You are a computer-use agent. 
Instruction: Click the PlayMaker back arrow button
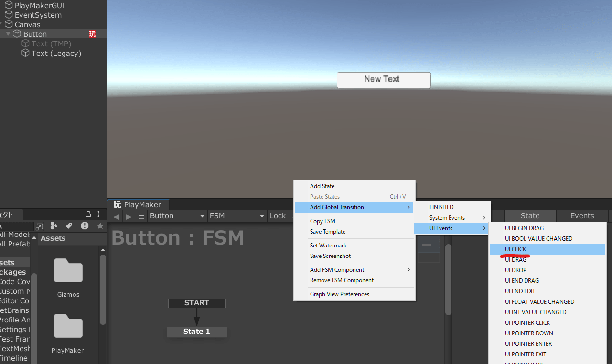(x=116, y=216)
